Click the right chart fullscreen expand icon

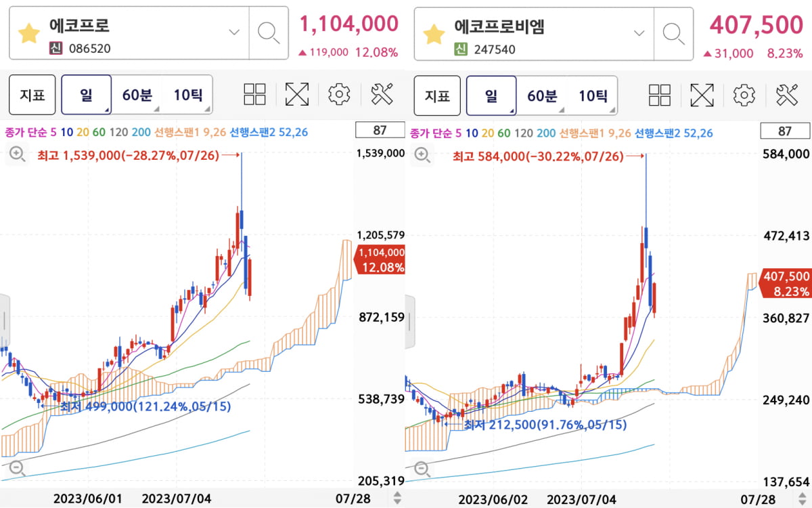tap(702, 95)
